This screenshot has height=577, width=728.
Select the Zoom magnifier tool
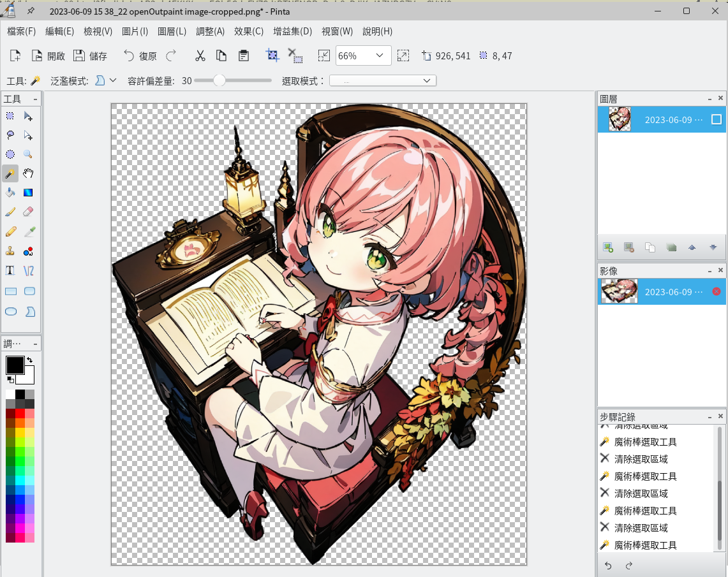click(28, 154)
